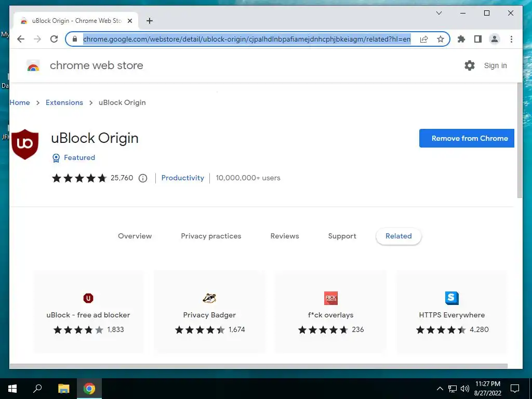Open the tab search chevron

coord(438,13)
